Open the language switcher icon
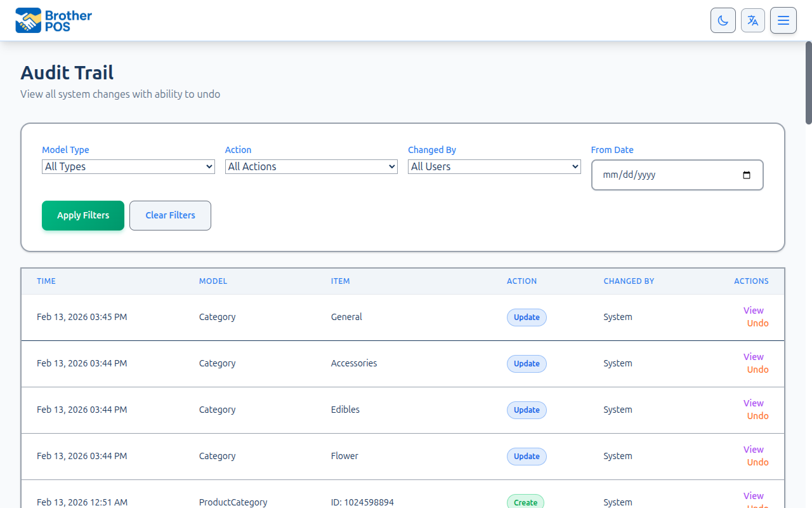This screenshot has height=508, width=812. click(752, 20)
